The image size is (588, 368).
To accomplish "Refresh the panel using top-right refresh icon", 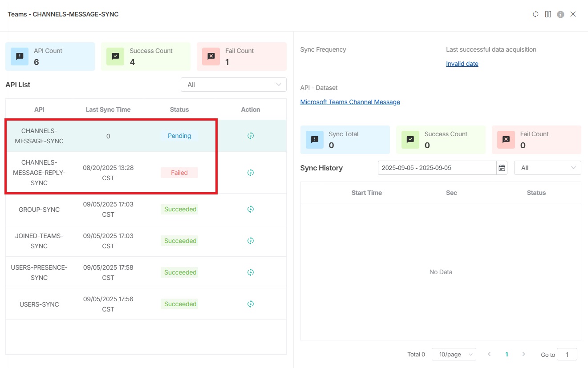I will pos(535,14).
